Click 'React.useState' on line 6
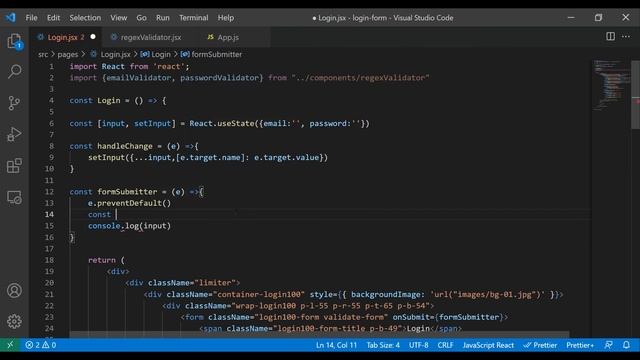This screenshot has height=360, width=640. tap(222, 123)
